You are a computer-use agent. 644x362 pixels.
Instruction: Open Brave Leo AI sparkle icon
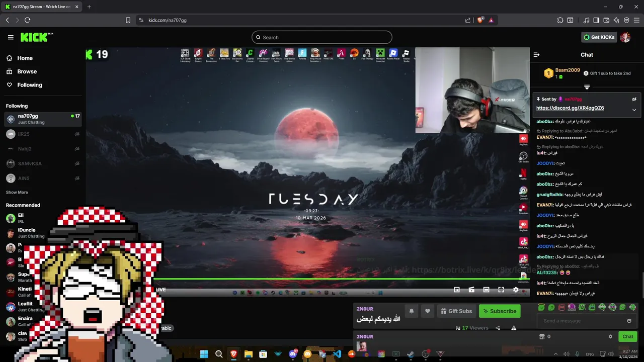(x=616, y=20)
